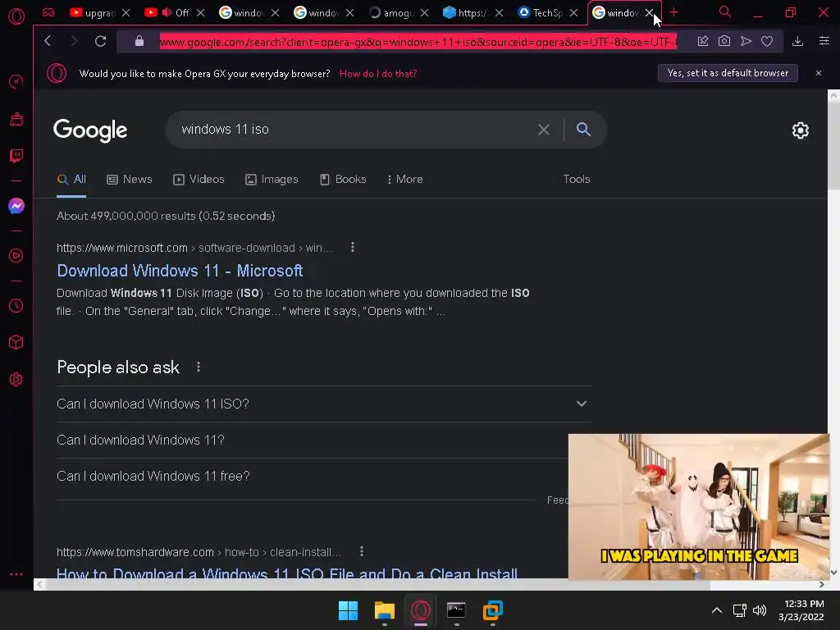This screenshot has height=630, width=840.
Task: Open sidebar three-dots setup menu
Action: [x=16, y=573]
